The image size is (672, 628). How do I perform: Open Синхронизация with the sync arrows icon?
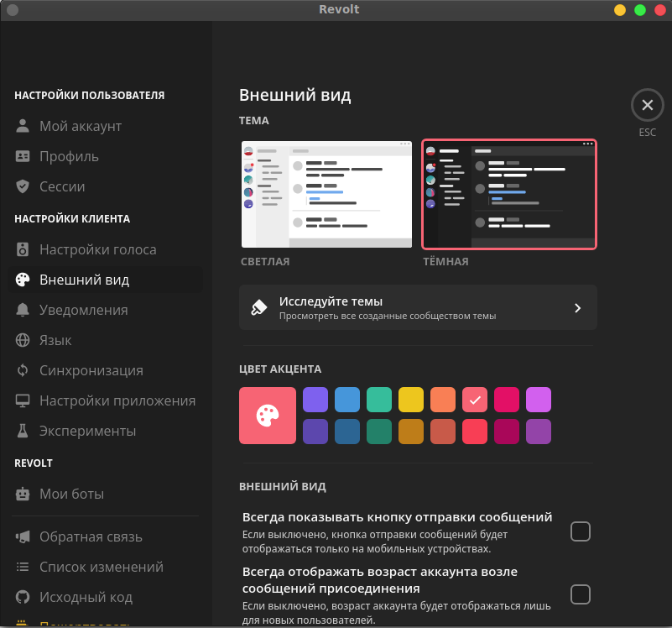point(22,370)
